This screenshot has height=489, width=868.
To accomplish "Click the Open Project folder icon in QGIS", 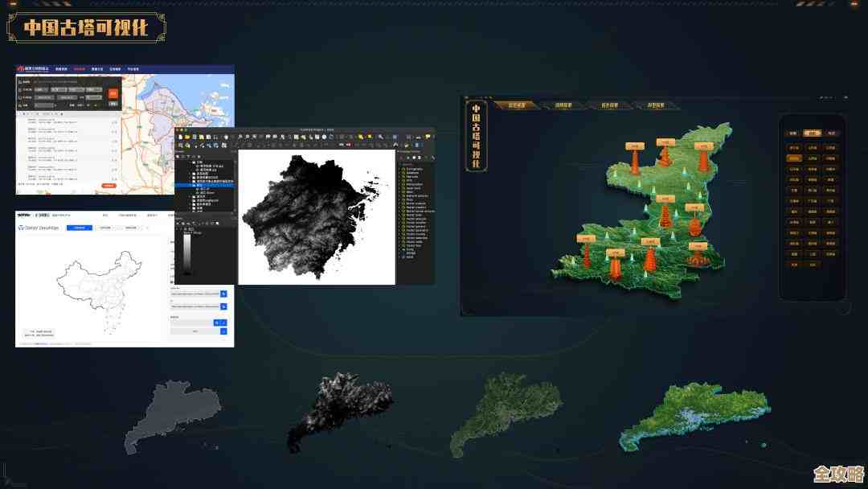I will pyautogui.click(x=186, y=137).
